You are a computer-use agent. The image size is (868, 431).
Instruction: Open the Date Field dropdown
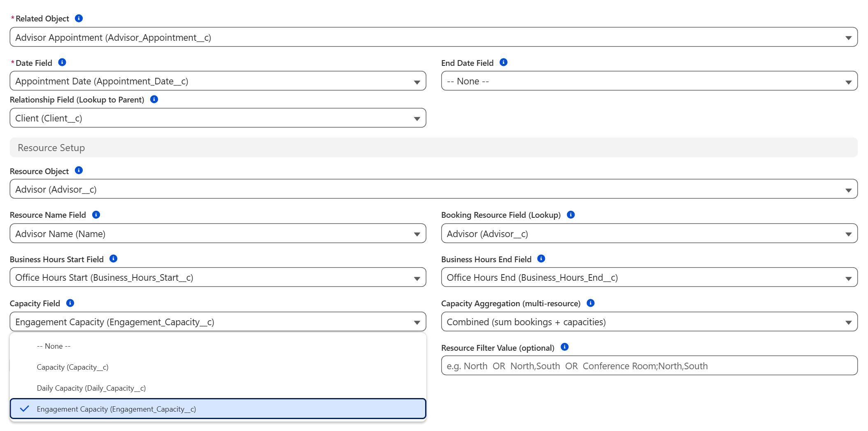coord(218,81)
